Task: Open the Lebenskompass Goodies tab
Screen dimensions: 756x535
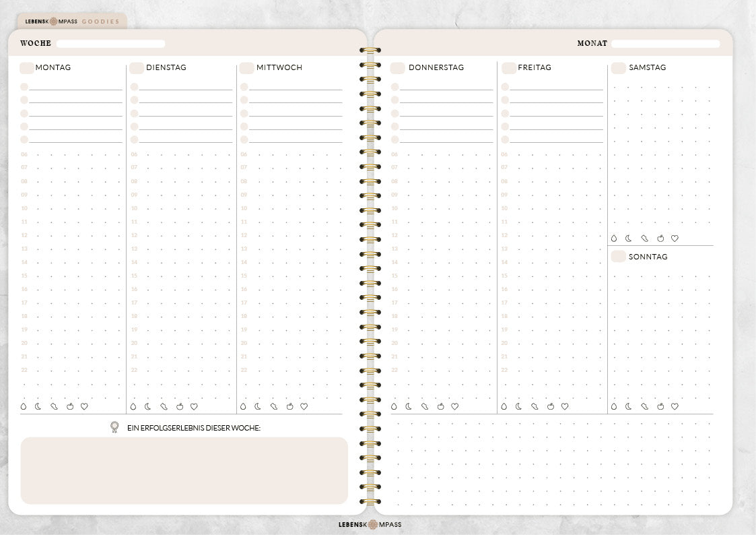Action: [x=72, y=22]
